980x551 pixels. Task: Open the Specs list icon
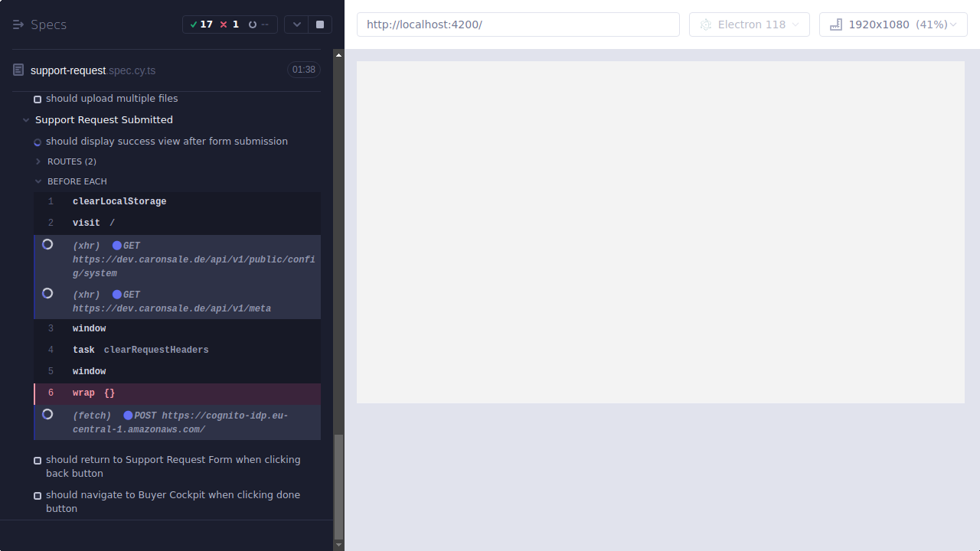coord(18,24)
